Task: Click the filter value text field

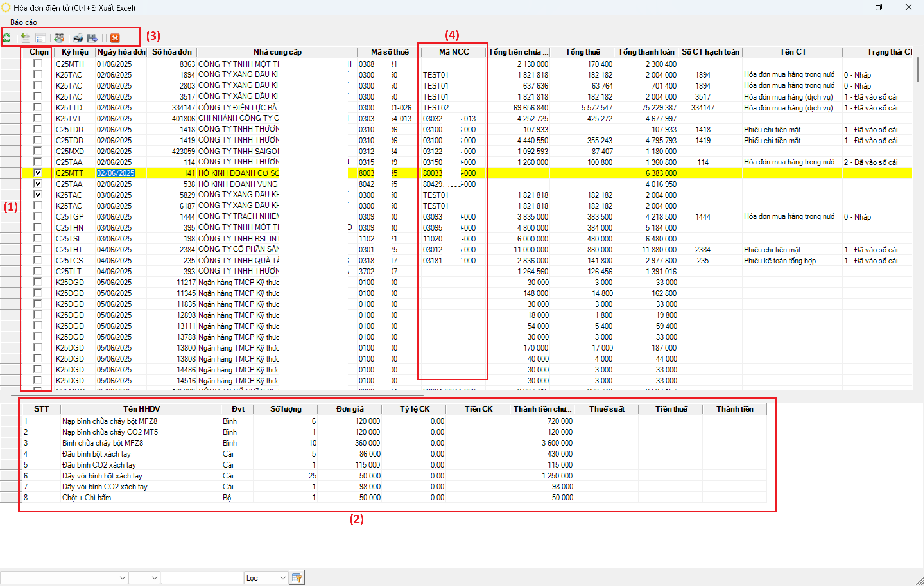Action: (x=202, y=578)
